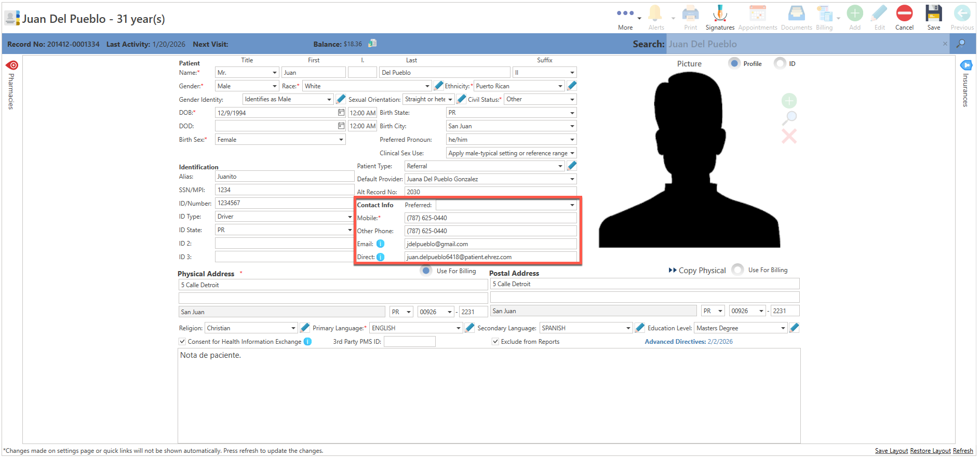This screenshot has height=457, width=980.
Task: Zoom the picture with the magnifier icon
Action: coord(789,118)
